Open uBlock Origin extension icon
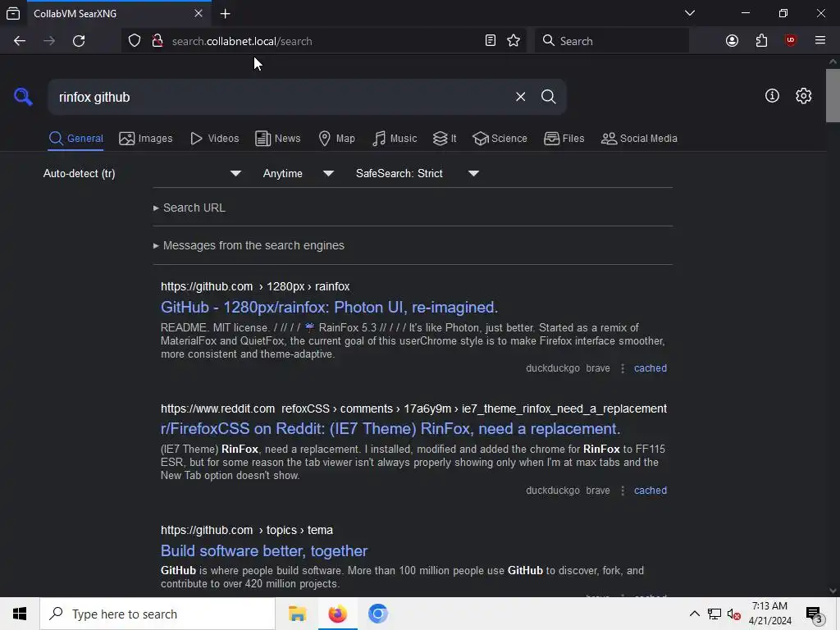 tap(790, 41)
